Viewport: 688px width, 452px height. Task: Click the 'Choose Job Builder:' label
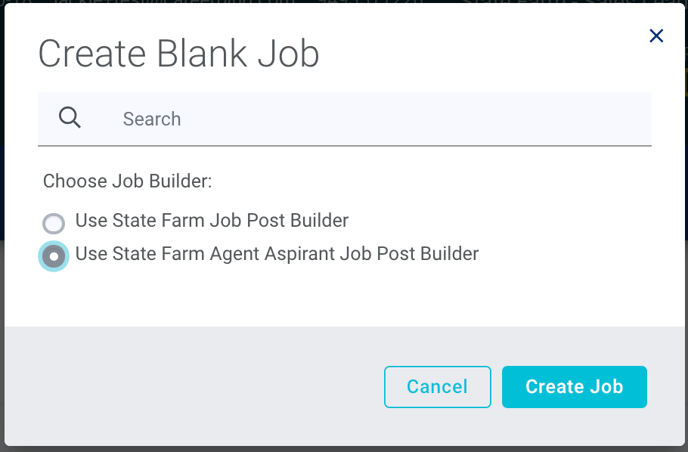(x=128, y=181)
